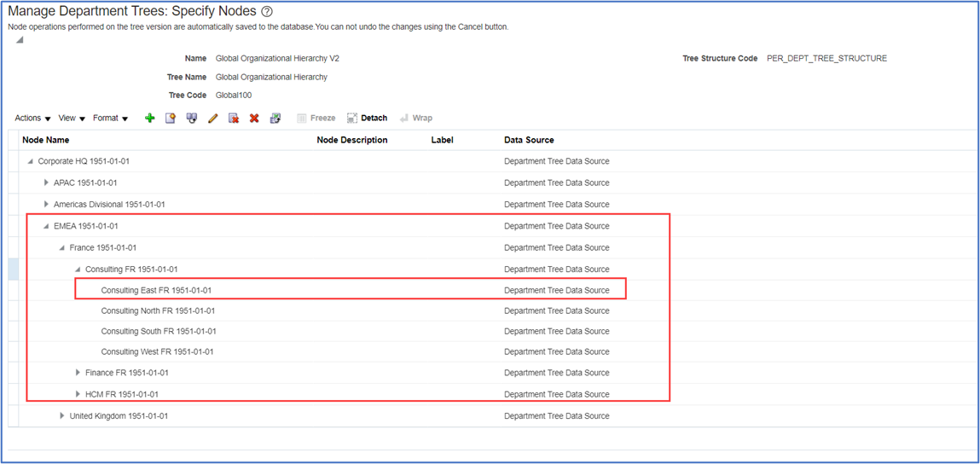Click the Wrap toolbar button

coord(416,118)
